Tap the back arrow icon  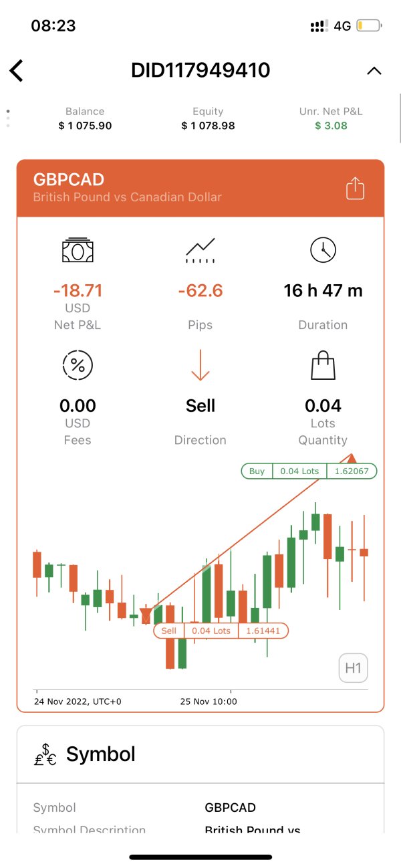coord(17,70)
